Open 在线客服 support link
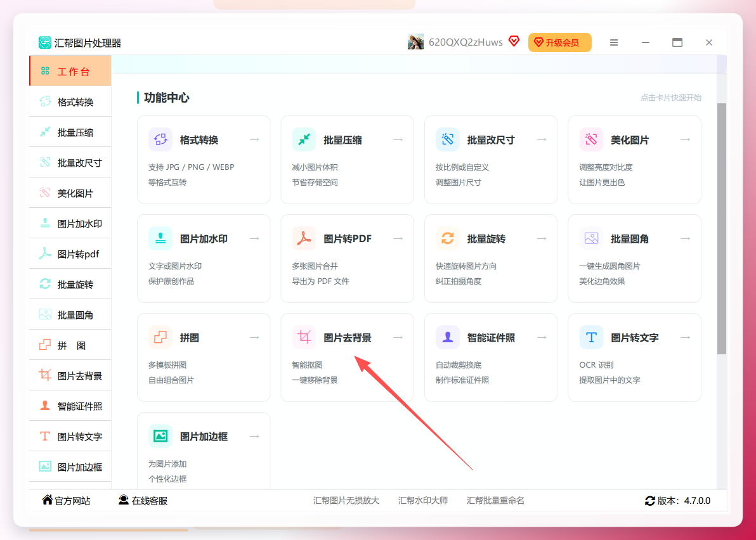The height and width of the screenshot is (540, 756). (x=143, y=501)
